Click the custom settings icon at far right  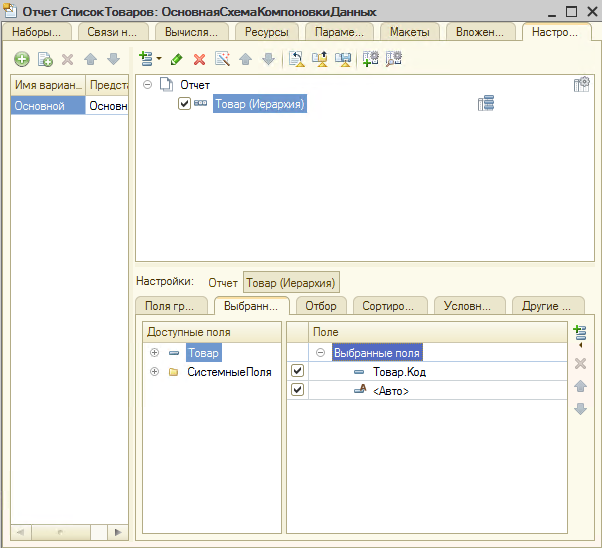(x=582, y=85)
